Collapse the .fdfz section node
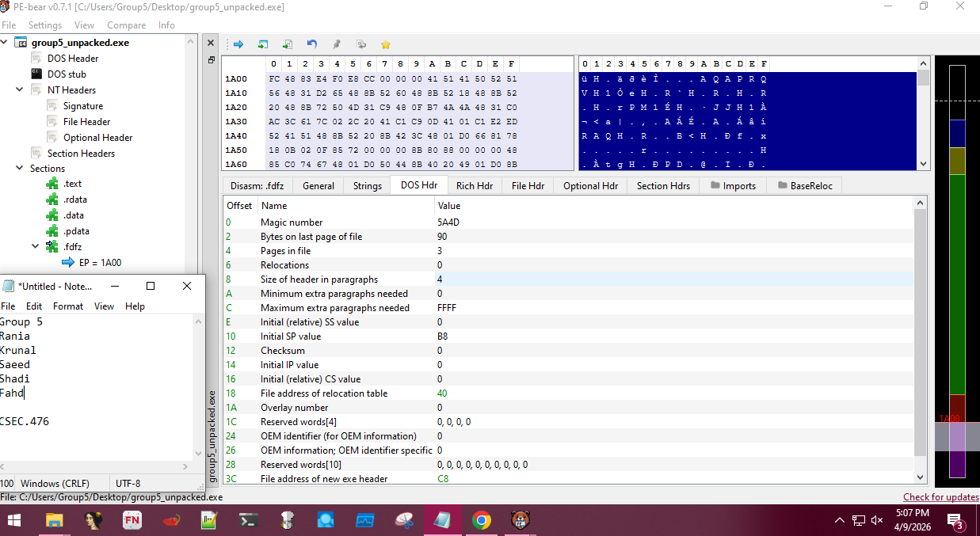Viewport: 980px width, 536px height. [x=36, y=247]
